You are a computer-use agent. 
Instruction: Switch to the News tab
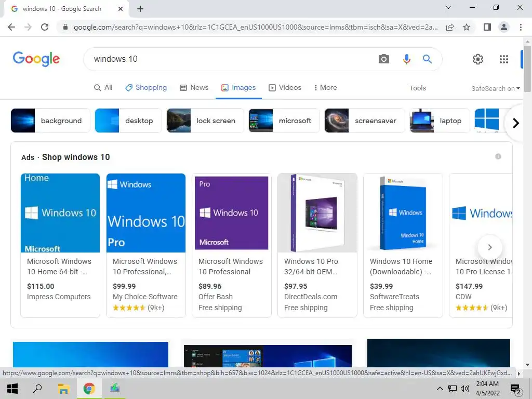pos(194,87)
